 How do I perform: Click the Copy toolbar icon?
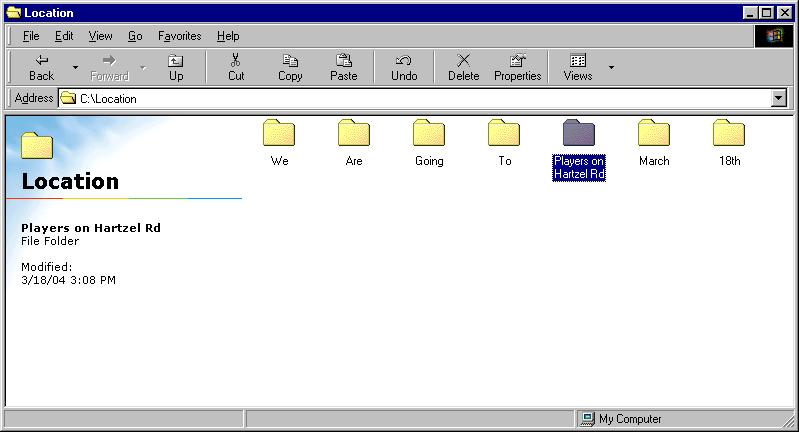pos(290,67)
